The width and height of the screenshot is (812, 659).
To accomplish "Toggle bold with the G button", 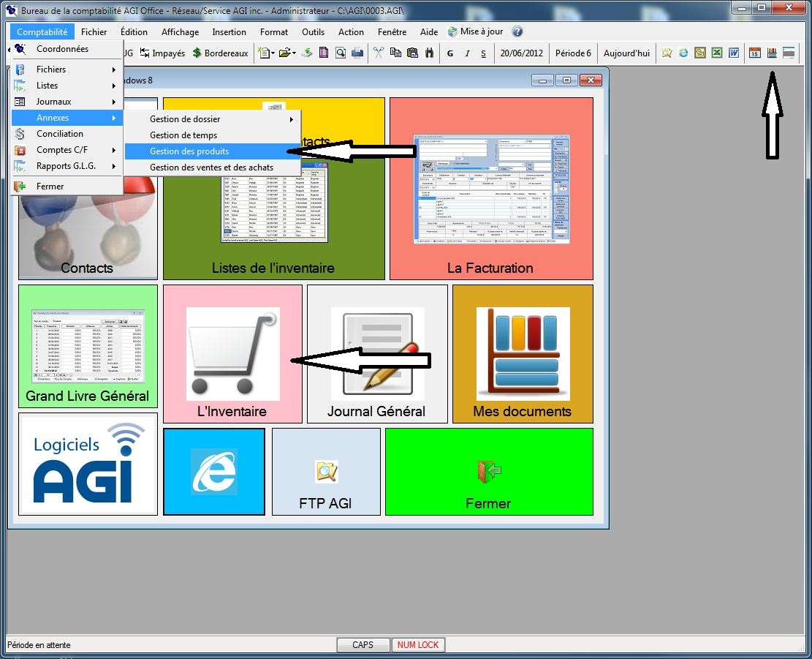I will (450, 53).
